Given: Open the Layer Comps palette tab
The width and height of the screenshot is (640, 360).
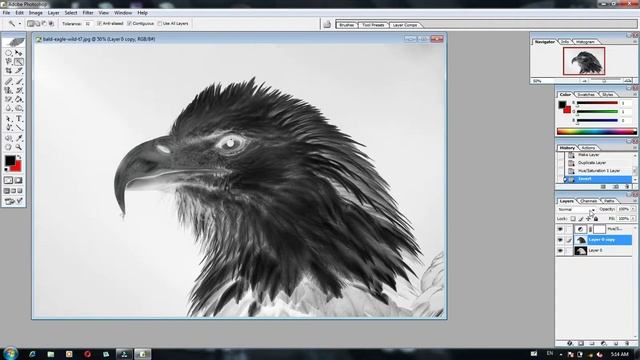Looking at the screenshot, I should [x=405, y=25].
